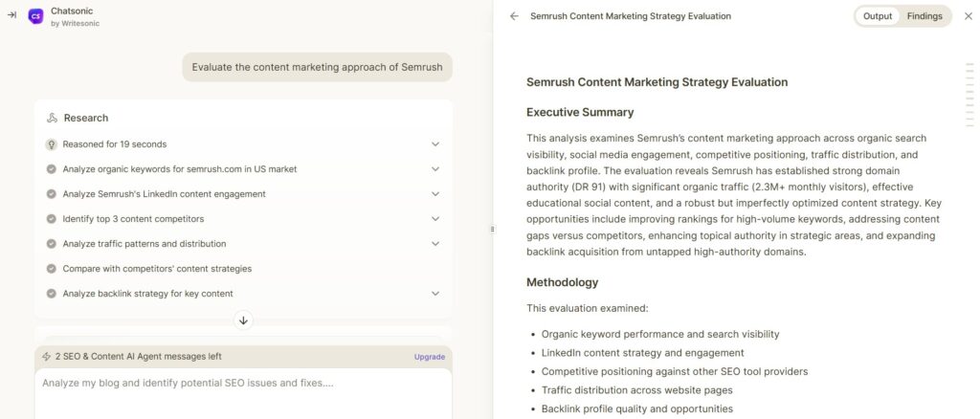Click the document outline scrollbar on the right
980x419 pixels.
pos(969,95)
